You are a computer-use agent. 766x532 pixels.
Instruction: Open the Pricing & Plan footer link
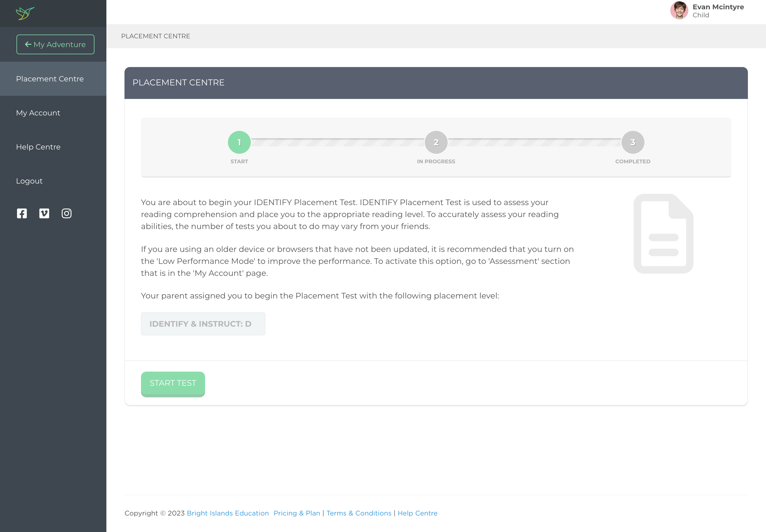297,513
